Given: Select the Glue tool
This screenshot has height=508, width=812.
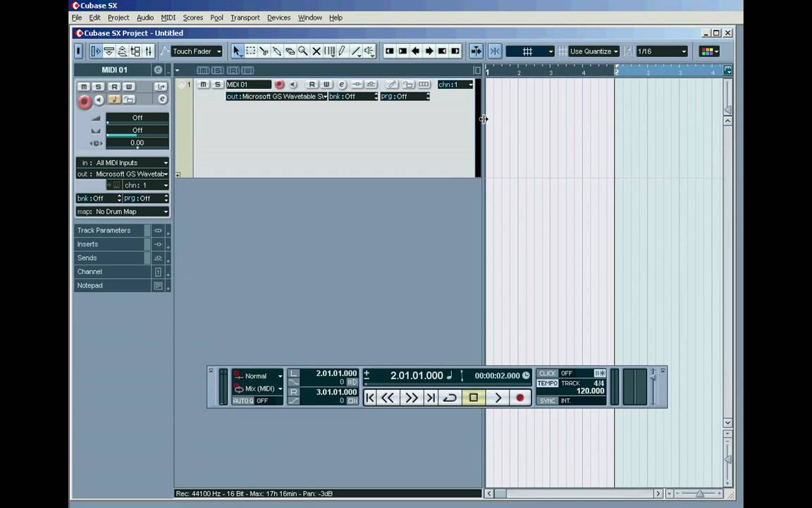Looking at the screenshot, I should [x=277, y=52].
